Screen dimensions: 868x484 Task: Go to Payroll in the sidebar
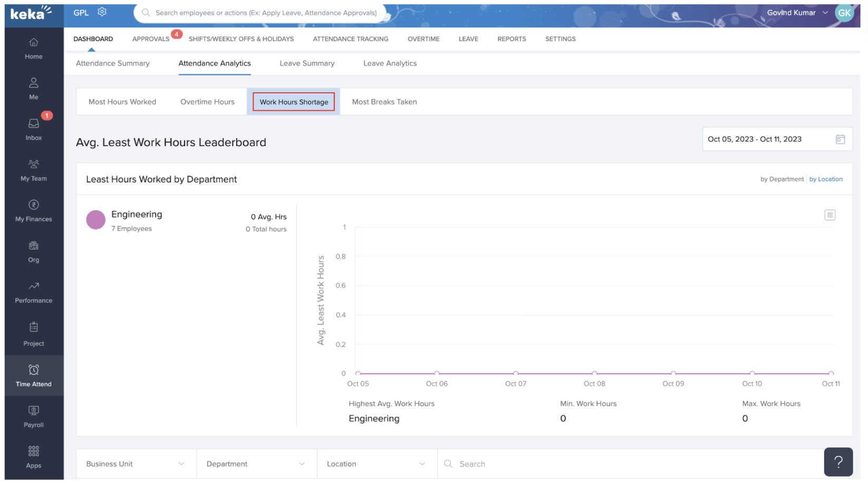click(34, 416)
